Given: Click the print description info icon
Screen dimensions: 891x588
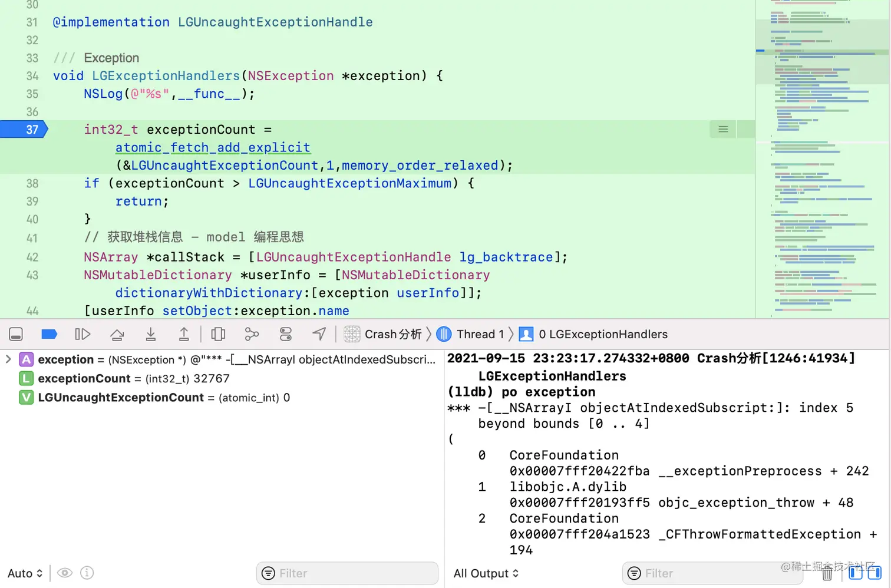Looking at the screenshot, I should (87, 573).
